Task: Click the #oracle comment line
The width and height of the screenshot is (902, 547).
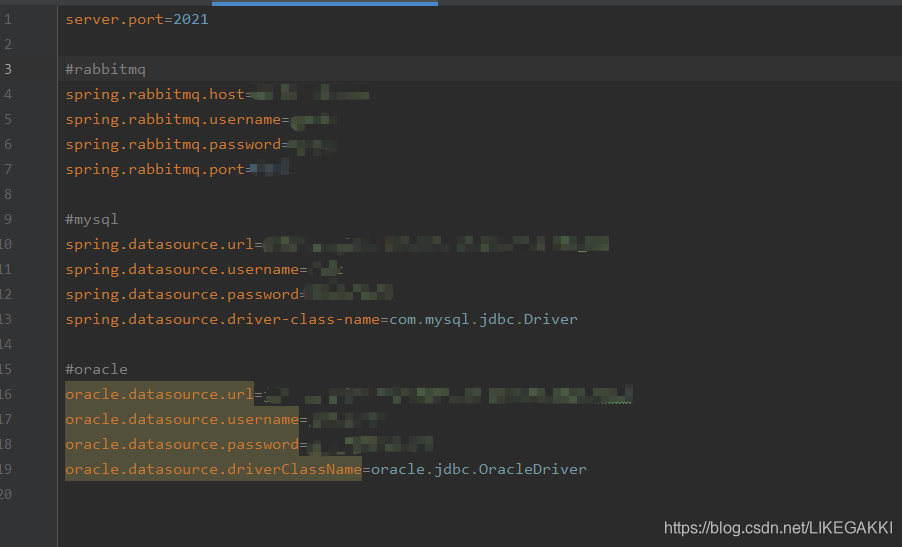Action: 96,369
